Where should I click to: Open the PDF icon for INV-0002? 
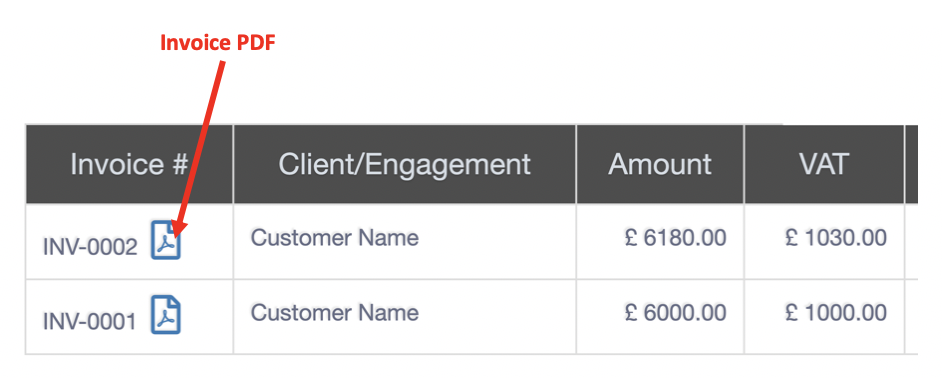[166, 240]
